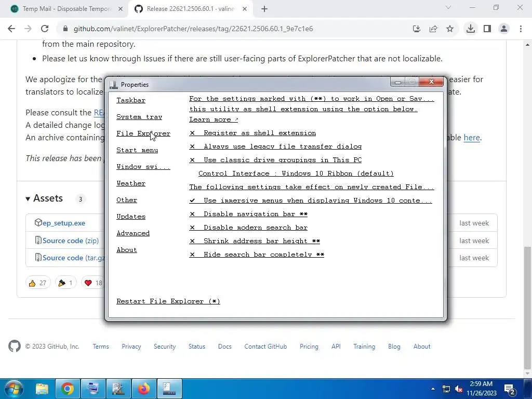The height and width of the screenshot is (399, 532).
Task: Open the Window switcher section
Action: tap(143, 167)
